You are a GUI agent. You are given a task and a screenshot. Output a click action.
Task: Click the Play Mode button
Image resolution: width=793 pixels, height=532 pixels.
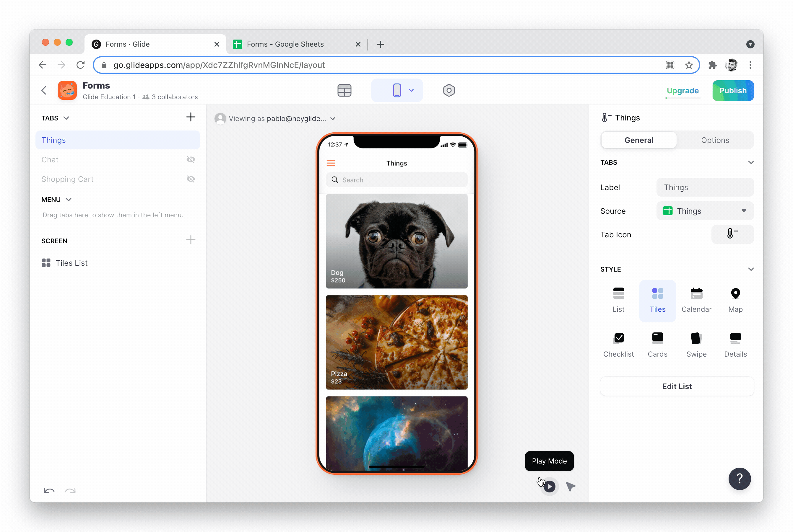(x=550, y=486)
